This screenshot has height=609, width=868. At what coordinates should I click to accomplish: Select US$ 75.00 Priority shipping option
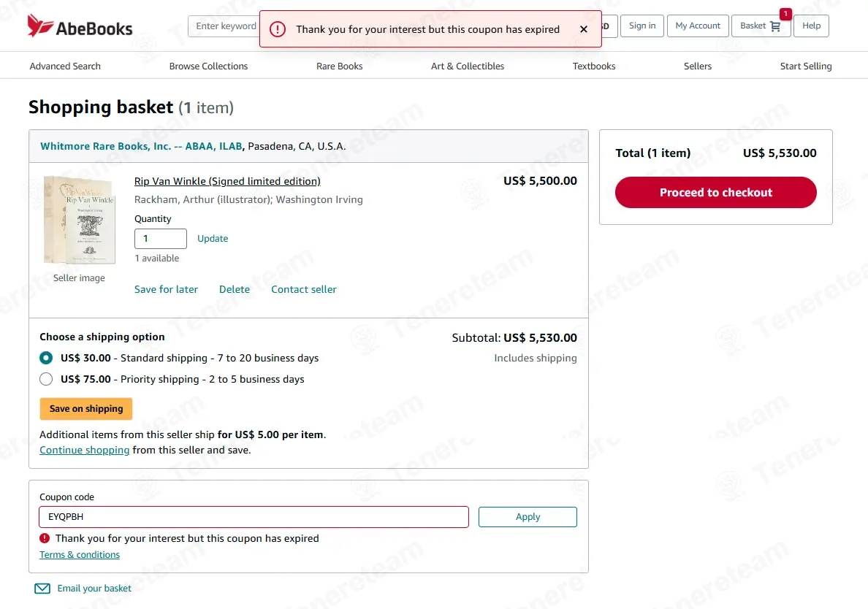46,379
